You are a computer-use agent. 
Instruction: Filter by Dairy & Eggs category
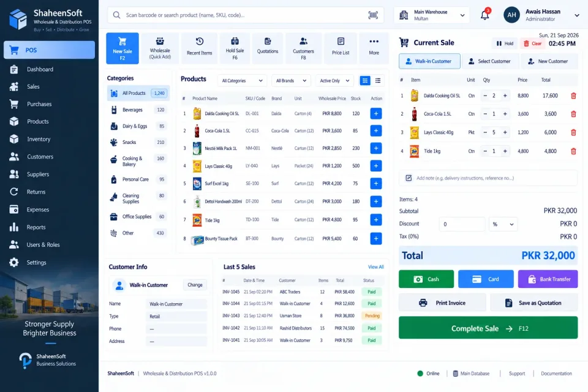pyautogui.click(x=138, y=126)
